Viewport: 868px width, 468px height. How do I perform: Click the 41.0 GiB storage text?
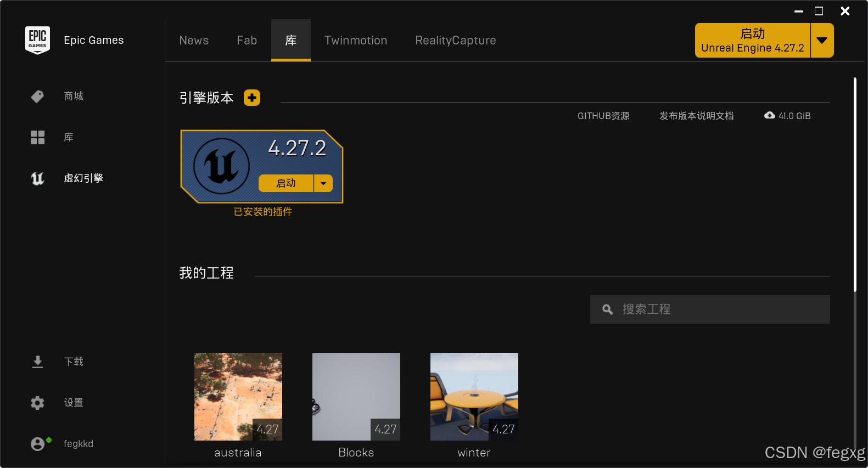(794, 116)
